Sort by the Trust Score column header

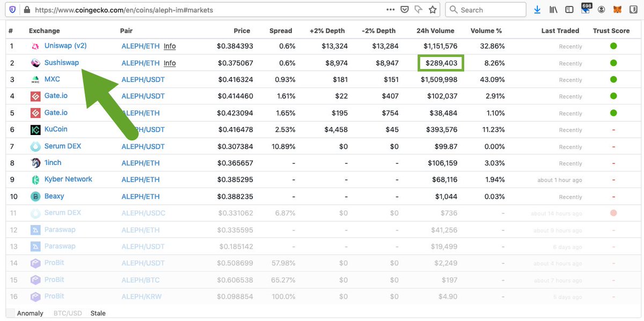(611, 31)
